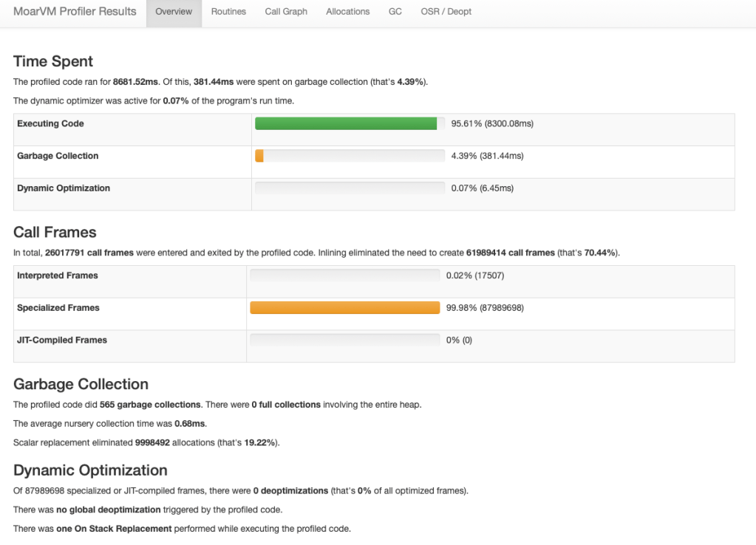Switch to the Routines tab
Image resolution: width=756 pixels, height=545 pixels.
[228, 12]
